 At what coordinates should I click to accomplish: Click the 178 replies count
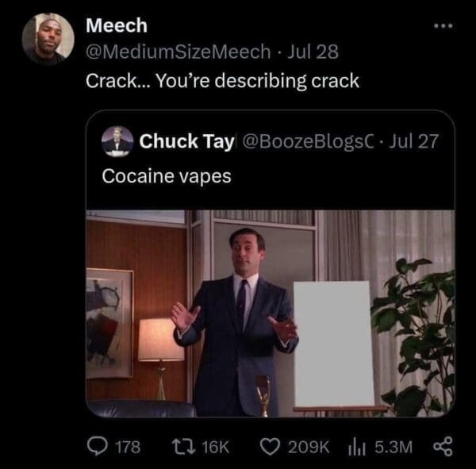pyautogui.click(x=129, y=447)
